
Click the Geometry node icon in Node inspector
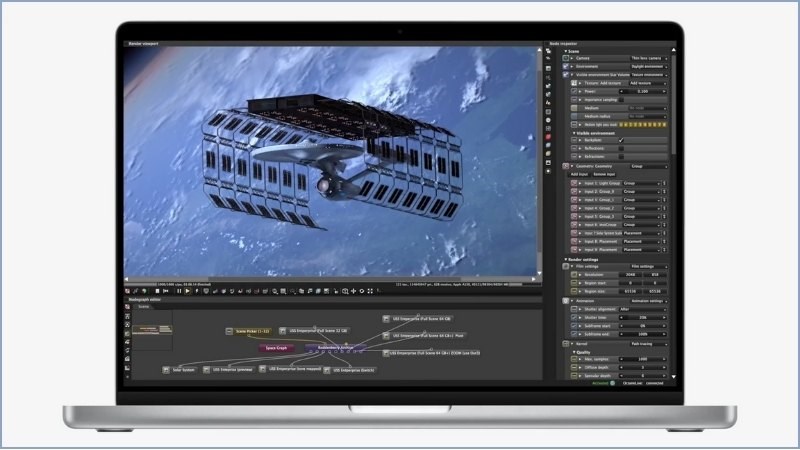[566, 166]
